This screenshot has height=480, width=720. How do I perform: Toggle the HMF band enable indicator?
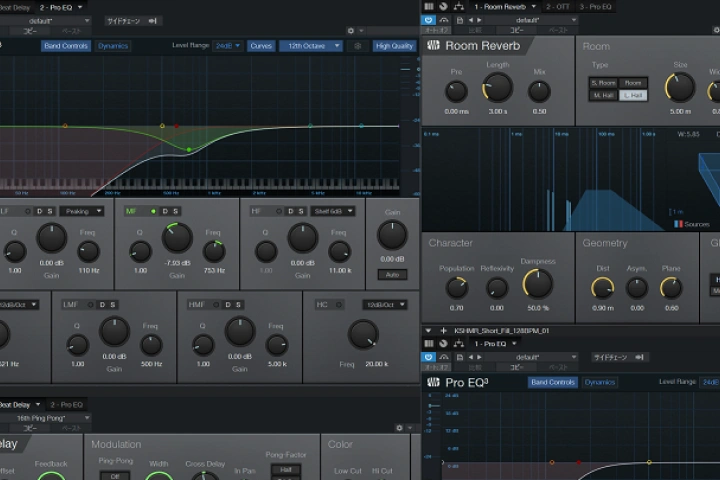pyautogui.click(x=216, y=305)
